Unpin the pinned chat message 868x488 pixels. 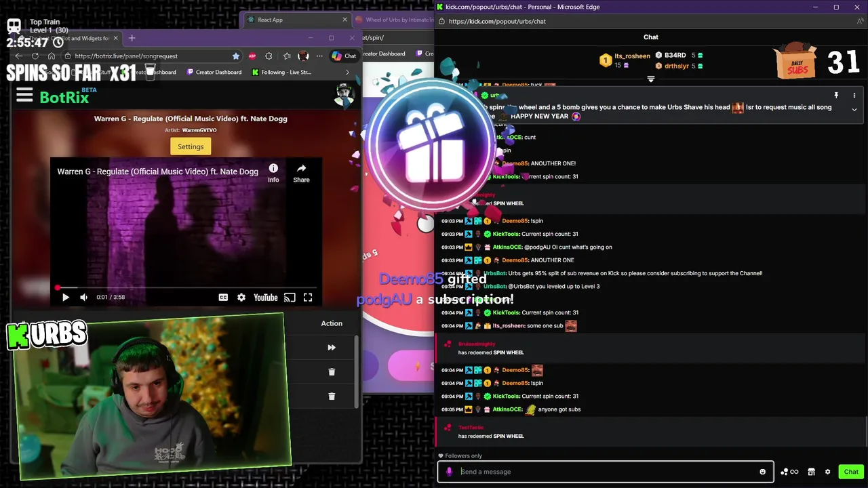tap(836, 96)
